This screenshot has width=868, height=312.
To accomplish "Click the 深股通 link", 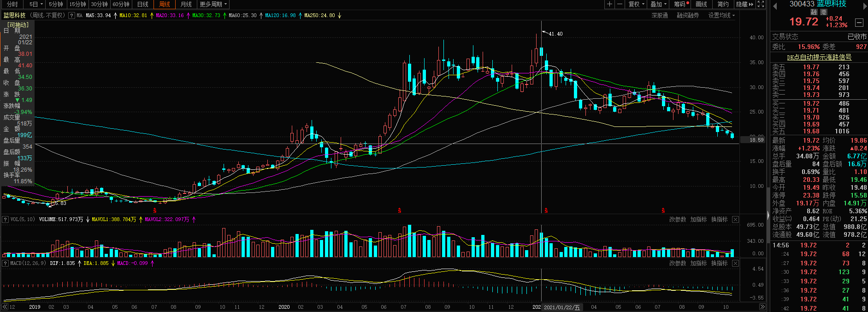I will tap(660, 15).
